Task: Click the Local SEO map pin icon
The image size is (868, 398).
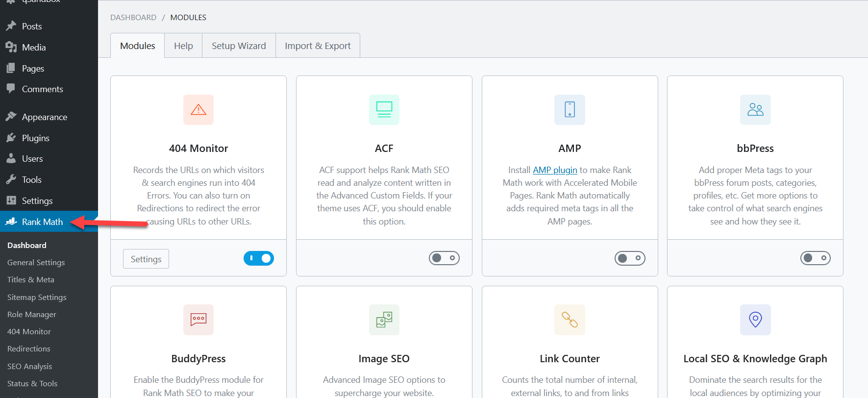Action: coord(755,320)
